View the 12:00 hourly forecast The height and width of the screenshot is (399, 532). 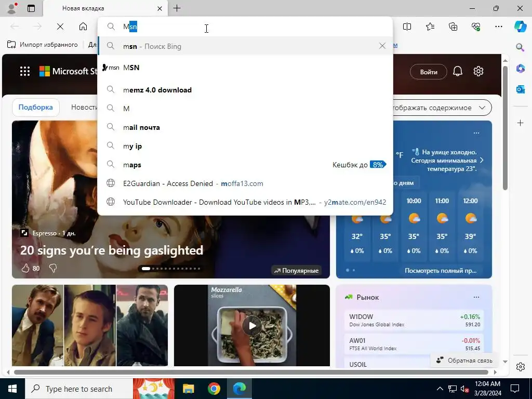click(470, 226)
